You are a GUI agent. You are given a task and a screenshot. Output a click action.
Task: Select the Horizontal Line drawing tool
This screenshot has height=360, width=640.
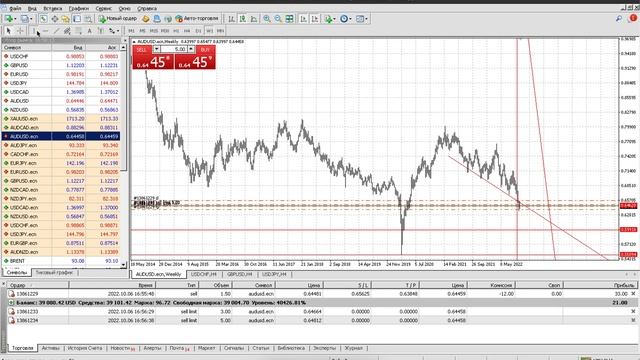pos(45,31)
